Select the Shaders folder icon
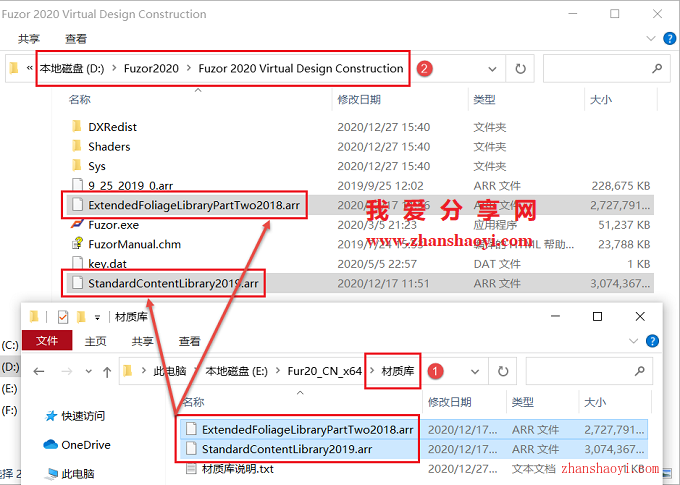This screenshot has height=485, width=680. (x=77, y=146)
